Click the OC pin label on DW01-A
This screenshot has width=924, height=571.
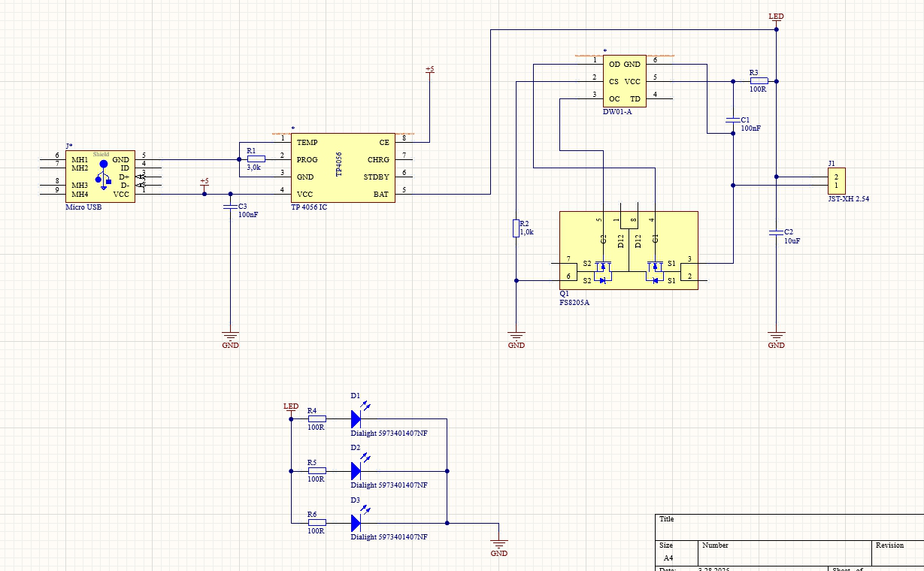coord(614,98)
